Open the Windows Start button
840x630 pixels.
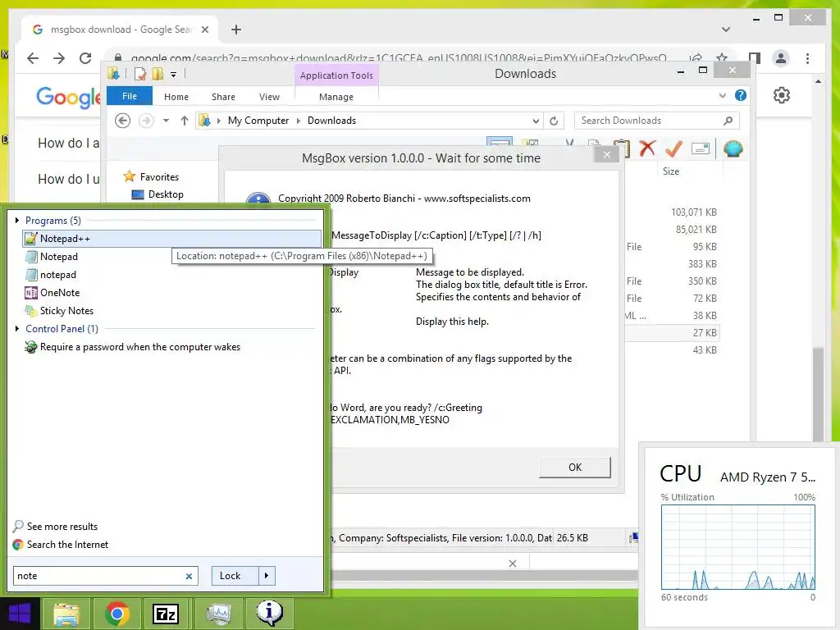tap(20, 614)
